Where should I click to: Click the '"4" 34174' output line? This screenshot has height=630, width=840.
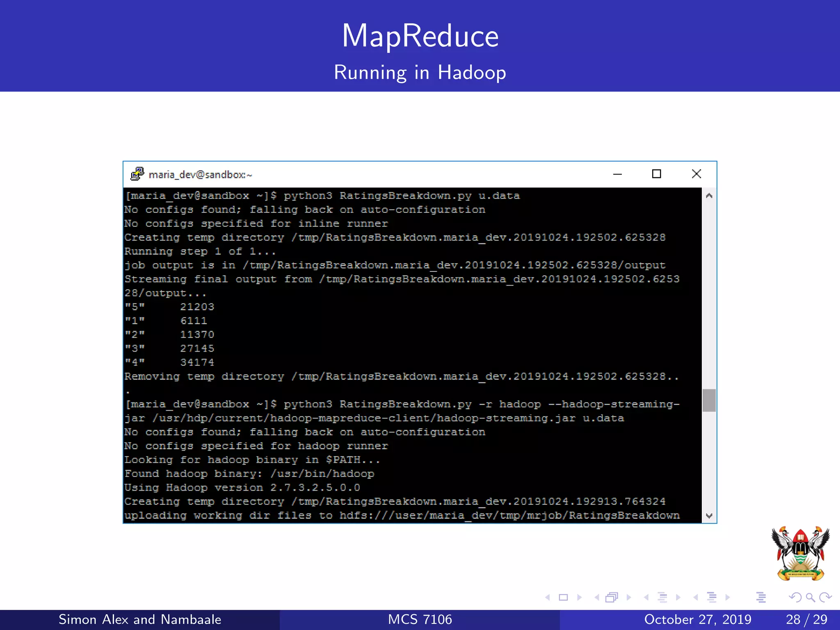point(169,363)
